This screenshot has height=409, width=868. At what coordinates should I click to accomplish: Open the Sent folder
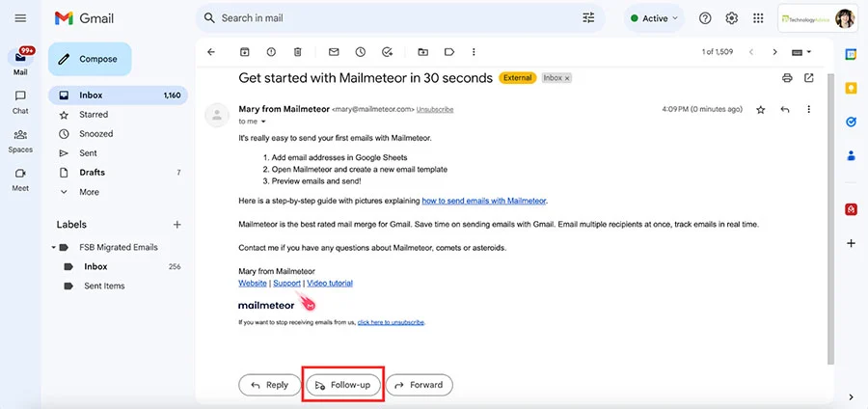(x=118, y=153)
